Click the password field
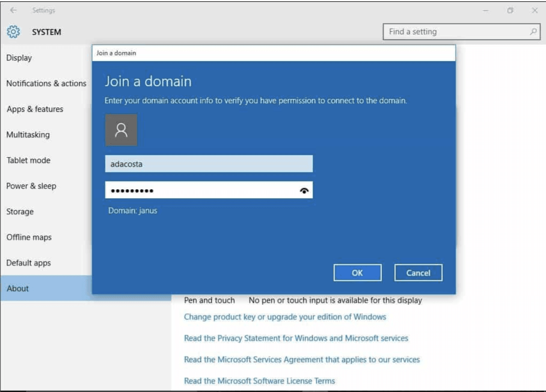Screen dimensions: 546x392 point(209,190)
